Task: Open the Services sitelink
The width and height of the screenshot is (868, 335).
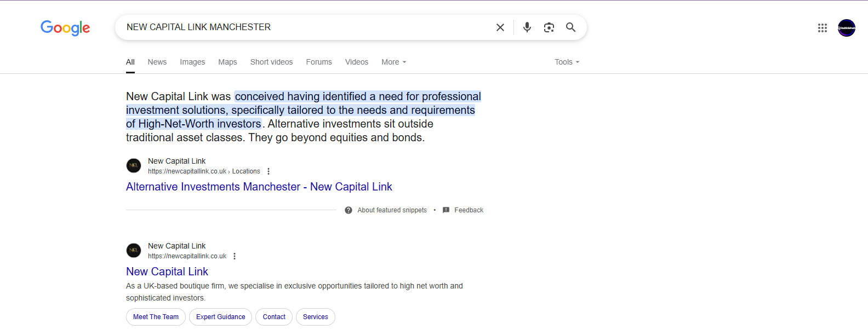Action: pos(316,317)
